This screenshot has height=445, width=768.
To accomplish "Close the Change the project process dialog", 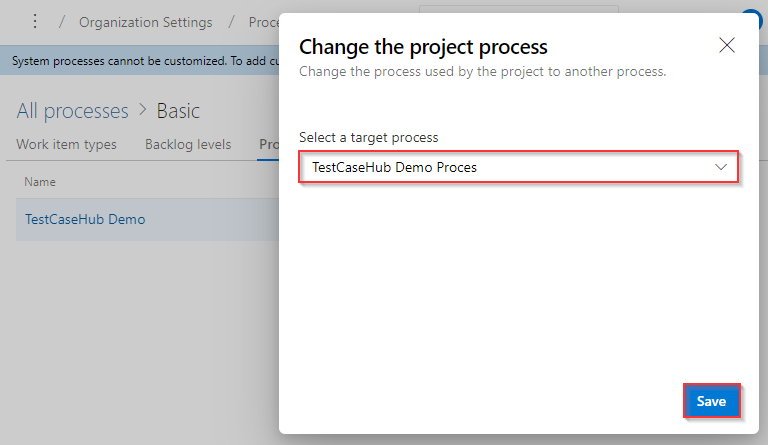I will point(727,45).
